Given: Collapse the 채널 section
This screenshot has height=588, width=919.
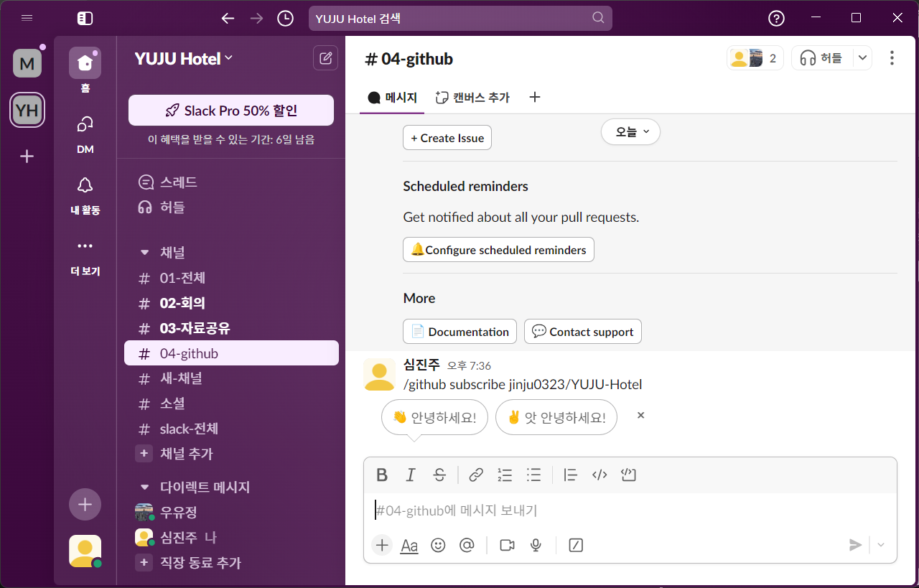Looking at the screenshot, I should point(145,253).
